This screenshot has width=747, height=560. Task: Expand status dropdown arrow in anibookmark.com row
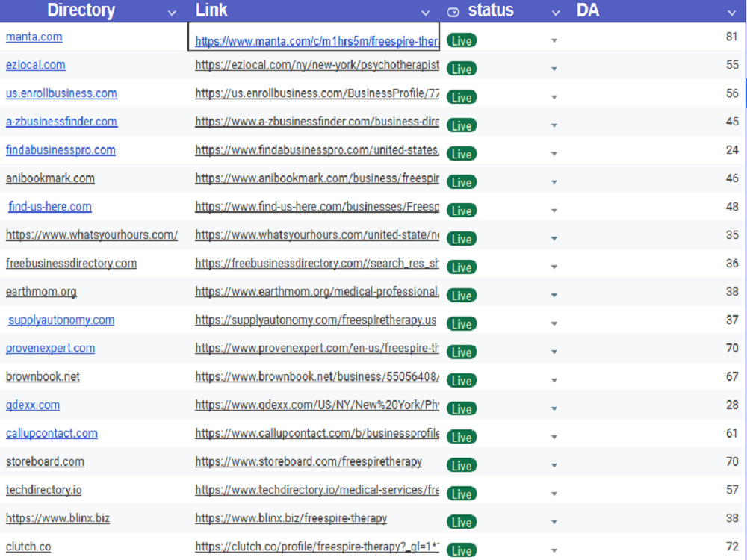coord(554,182)
